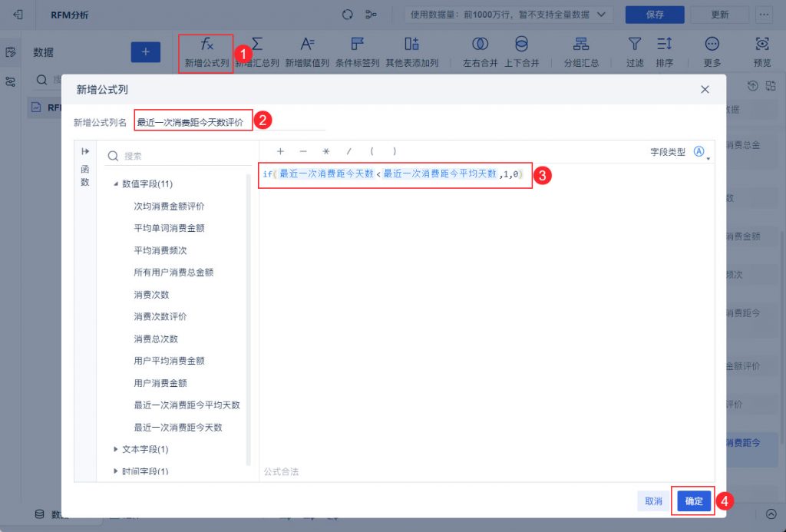This screenshot has width=786, height=532.
Task: Open the 字段类型 type selector
Action: (x=701, y=152)
